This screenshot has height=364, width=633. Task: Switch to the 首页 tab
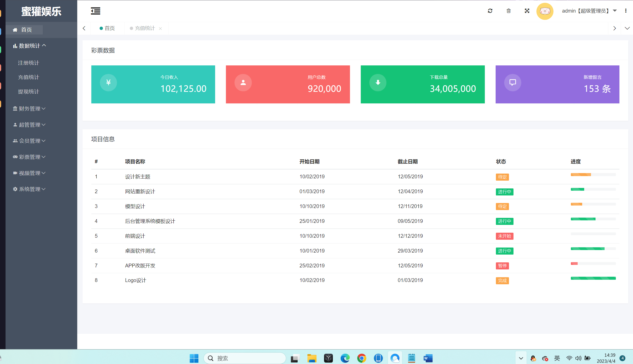click(107, 28)
